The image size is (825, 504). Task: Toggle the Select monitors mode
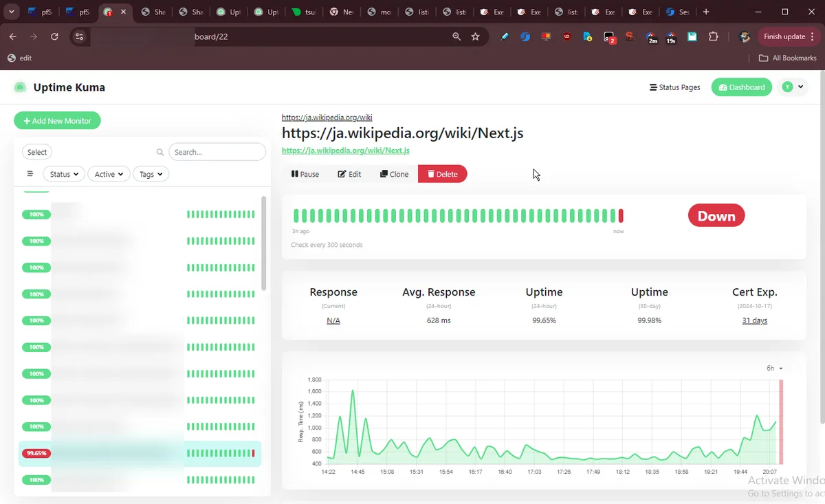(x=37, y=152)
